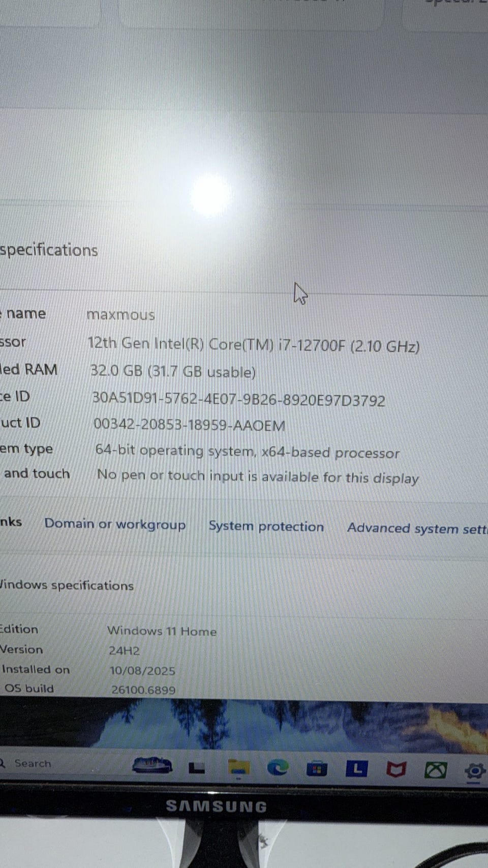Click the Windows specifications heading

[66, 585]
